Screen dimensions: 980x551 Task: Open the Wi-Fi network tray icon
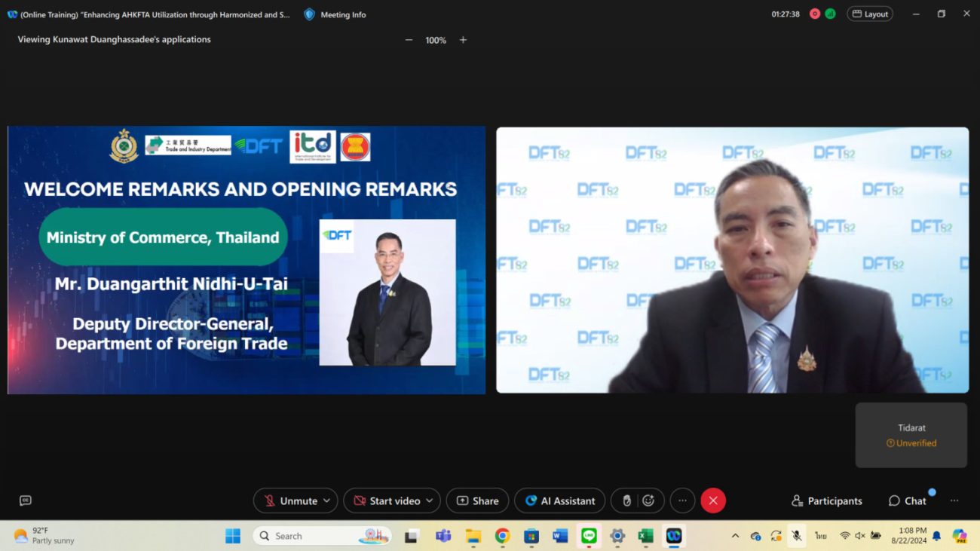click(x=845, y=536)
